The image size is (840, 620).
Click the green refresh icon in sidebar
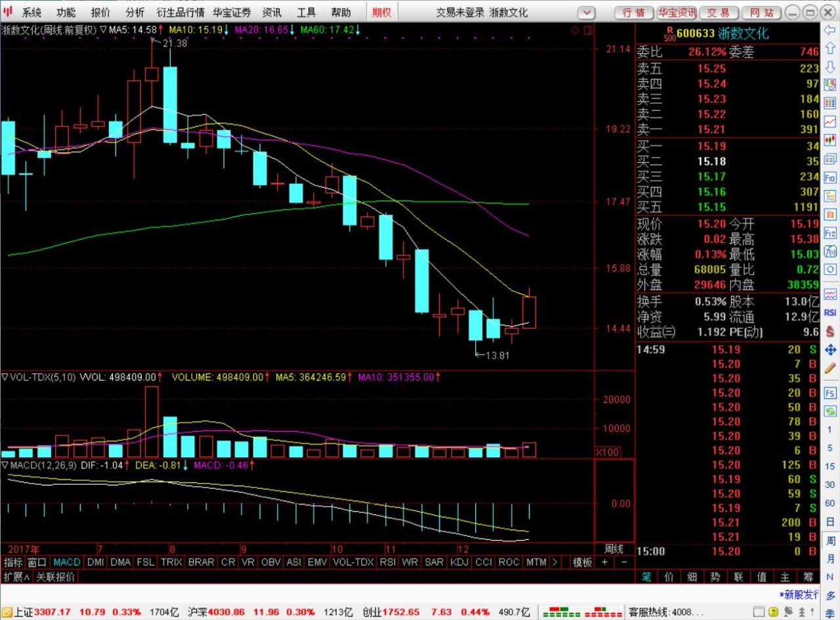[830, 411]
